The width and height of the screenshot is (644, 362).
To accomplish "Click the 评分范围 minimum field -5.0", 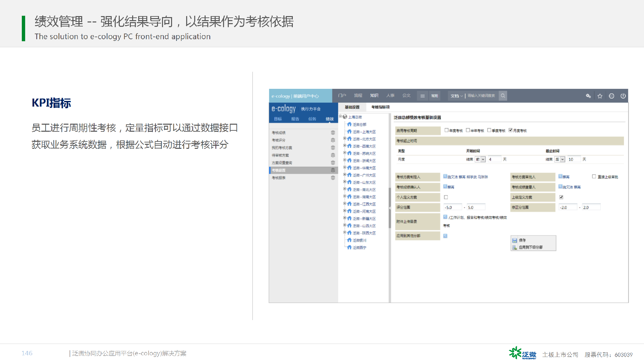I will click(x=453, y=207).
